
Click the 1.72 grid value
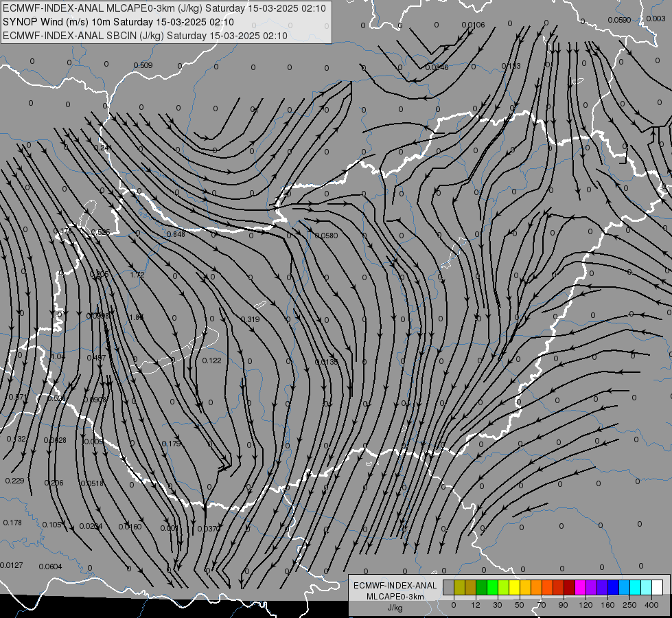(x=137, y=275)
